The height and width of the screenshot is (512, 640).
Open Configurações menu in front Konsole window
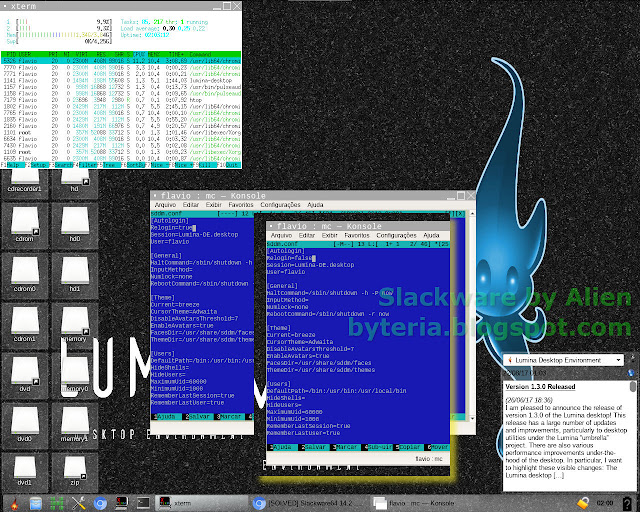click(396, 236)
